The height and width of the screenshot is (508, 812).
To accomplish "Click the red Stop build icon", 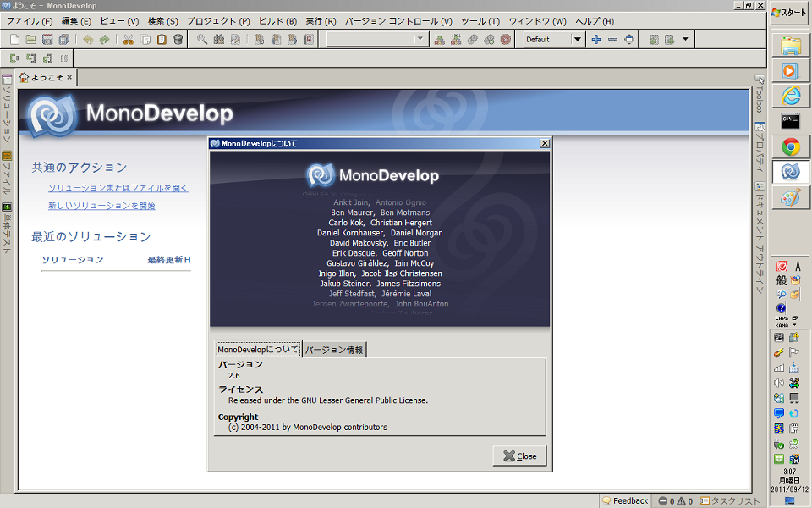I will pos(506,40).
